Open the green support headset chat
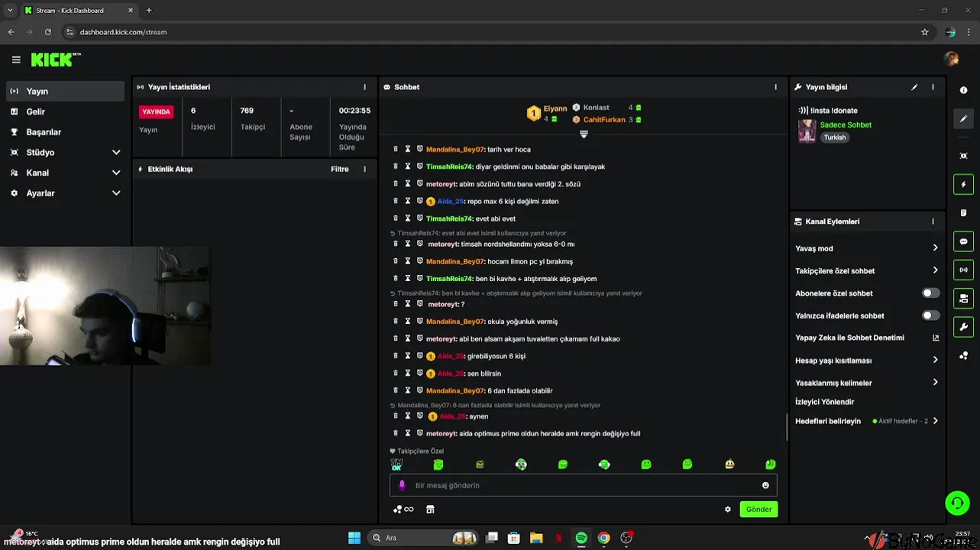 coord(957,502)
